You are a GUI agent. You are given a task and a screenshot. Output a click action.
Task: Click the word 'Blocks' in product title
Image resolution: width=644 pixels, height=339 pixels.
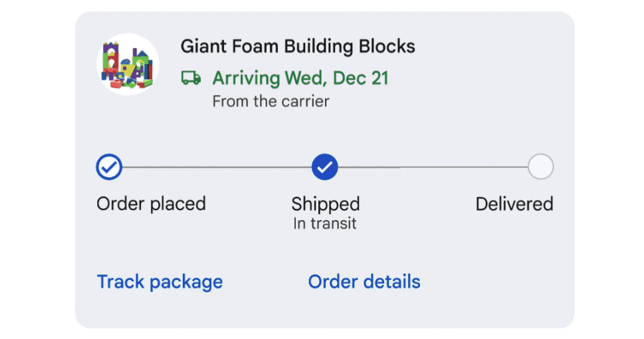(387, 46)
